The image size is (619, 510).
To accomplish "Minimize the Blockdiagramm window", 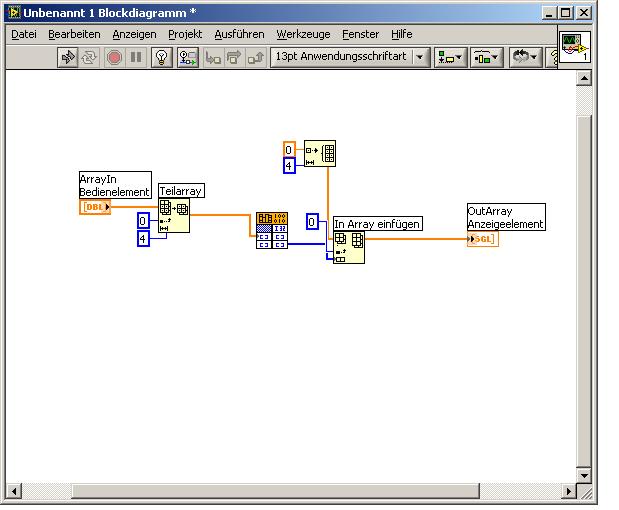I will coord(548,13).
